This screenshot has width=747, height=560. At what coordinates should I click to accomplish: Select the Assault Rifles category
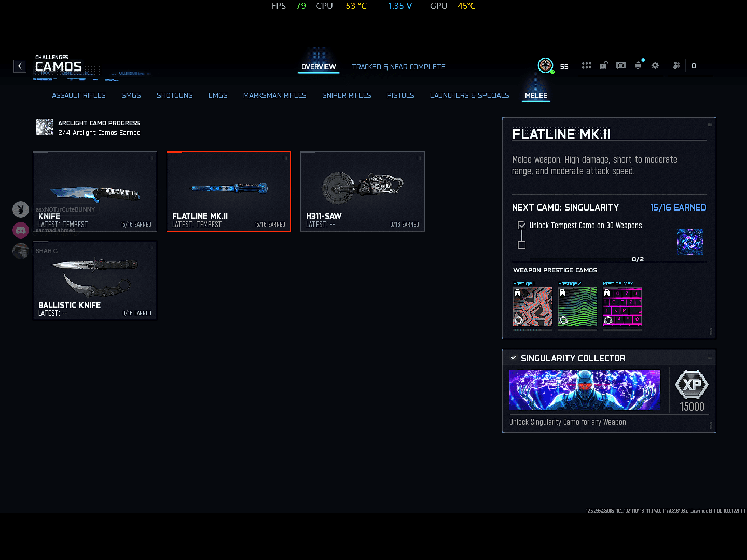(x=79, y=95)
